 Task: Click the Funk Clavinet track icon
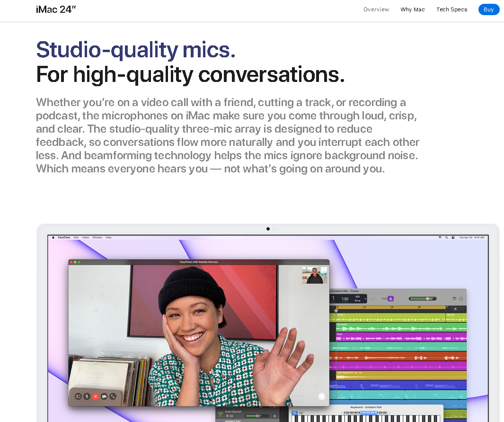point(221,413)
